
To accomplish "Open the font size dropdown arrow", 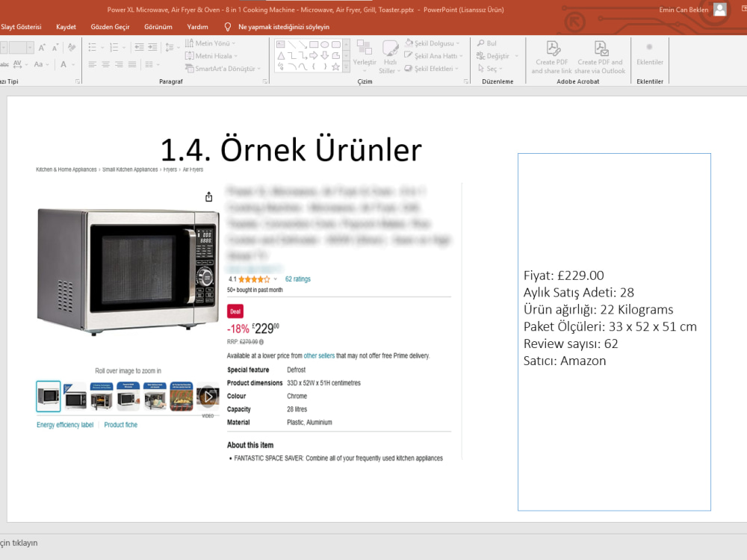I will pos(30,47).
